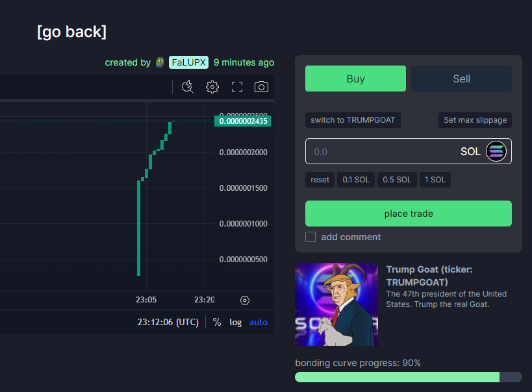532x392 pixels.
Task: Take chart snapshot with camera icon
Action: [261, 87]
